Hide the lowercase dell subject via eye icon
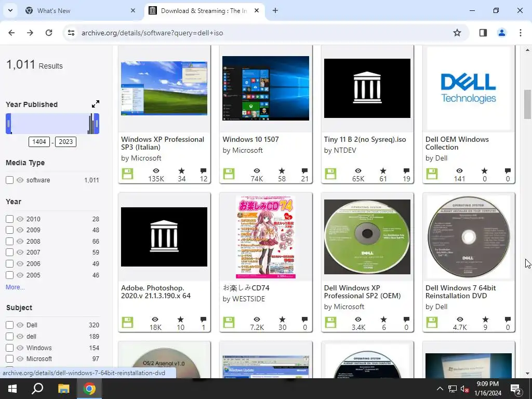This screenshot has width=532, height=399. click(x=20, y=337)
